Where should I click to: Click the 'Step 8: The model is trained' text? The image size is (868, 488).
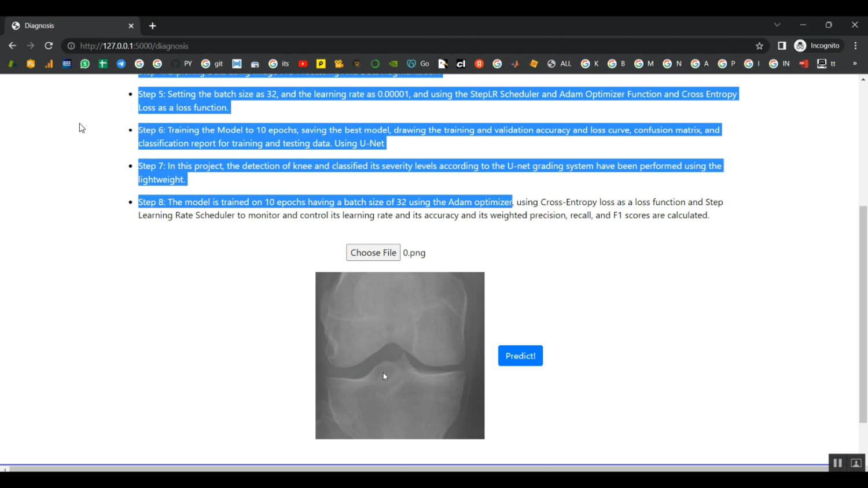pos(431,208)
